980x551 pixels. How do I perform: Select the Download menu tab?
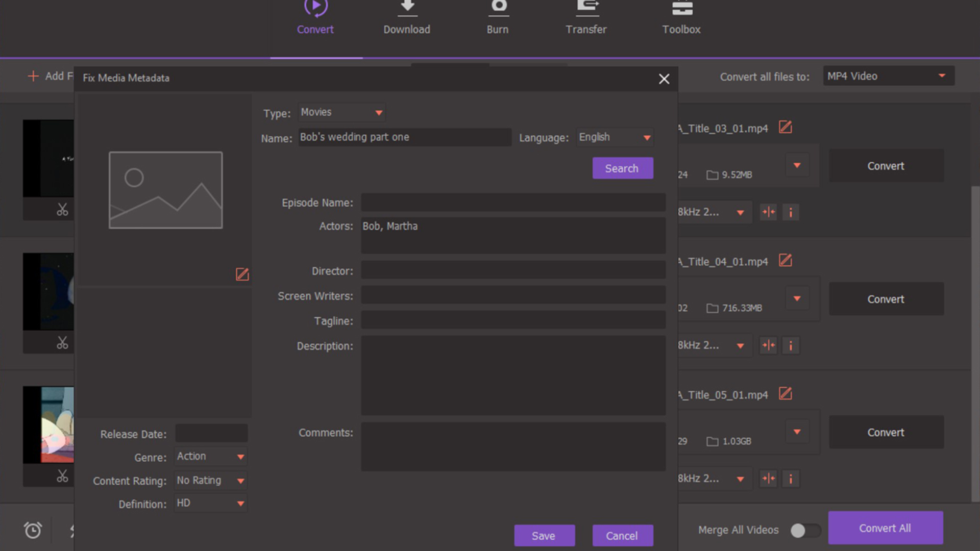click(x=406, y=17)
